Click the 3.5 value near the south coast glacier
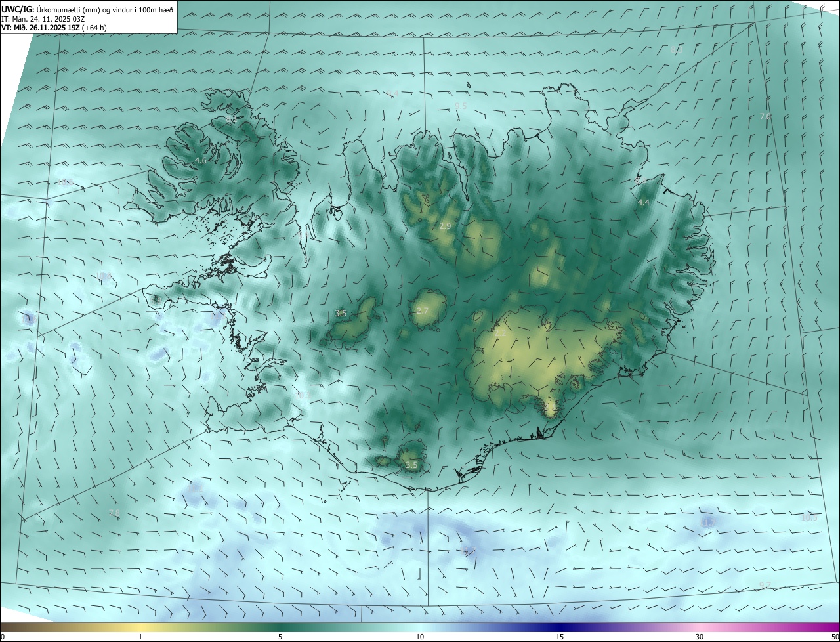The height and width of the screenshot is (642, 840). pos(411,465)
